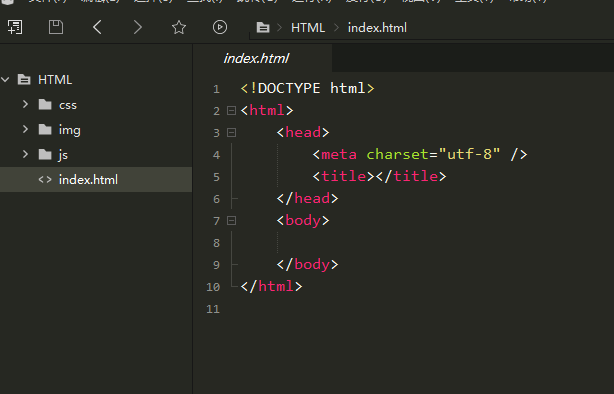
Task: Collapse the body tag fold on line 7
Action: point(231,221)
